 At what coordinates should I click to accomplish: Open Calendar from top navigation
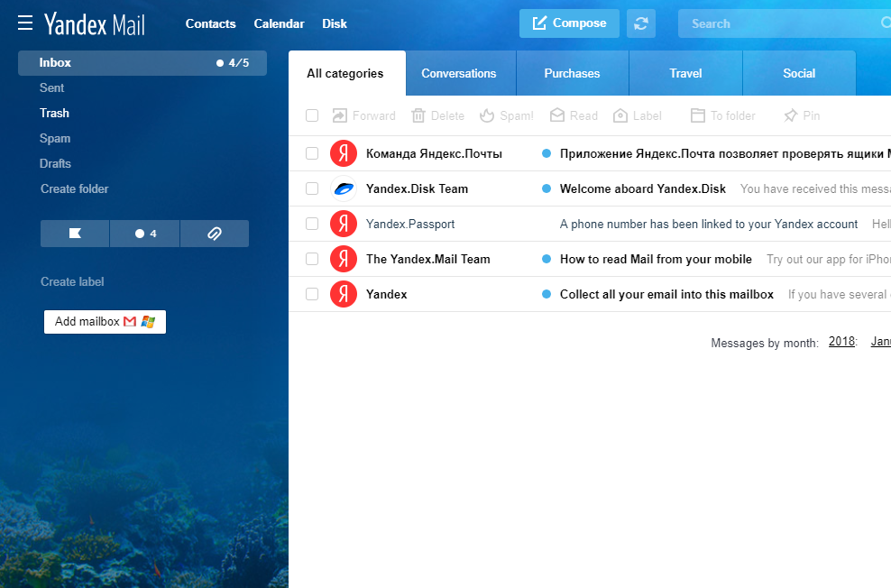[279, 23]
